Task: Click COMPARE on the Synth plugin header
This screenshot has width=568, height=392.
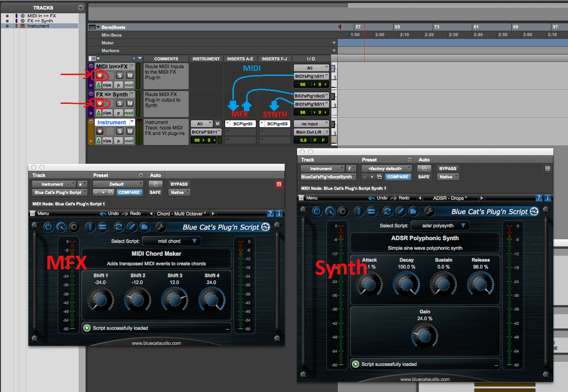Action: click(x=397, y=177)
